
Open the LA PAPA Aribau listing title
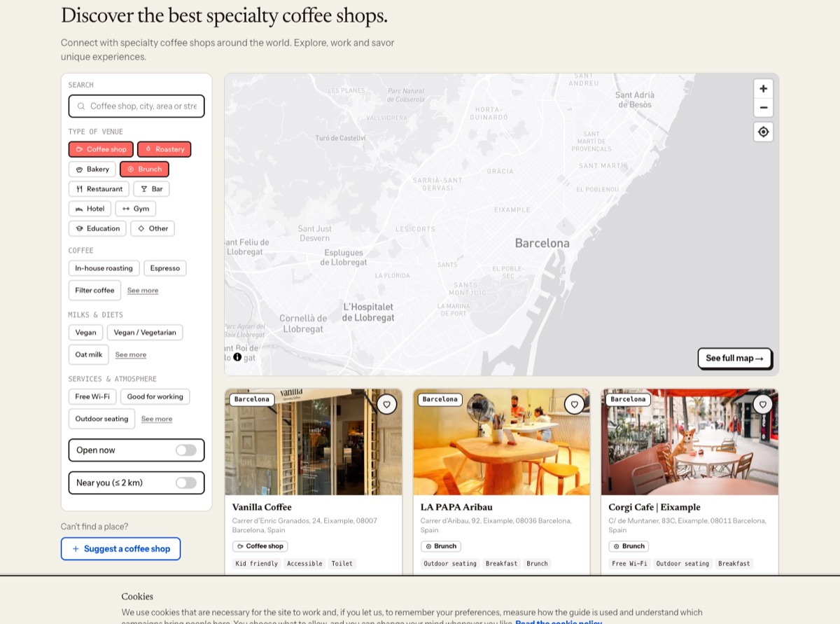tap(456, 507)
